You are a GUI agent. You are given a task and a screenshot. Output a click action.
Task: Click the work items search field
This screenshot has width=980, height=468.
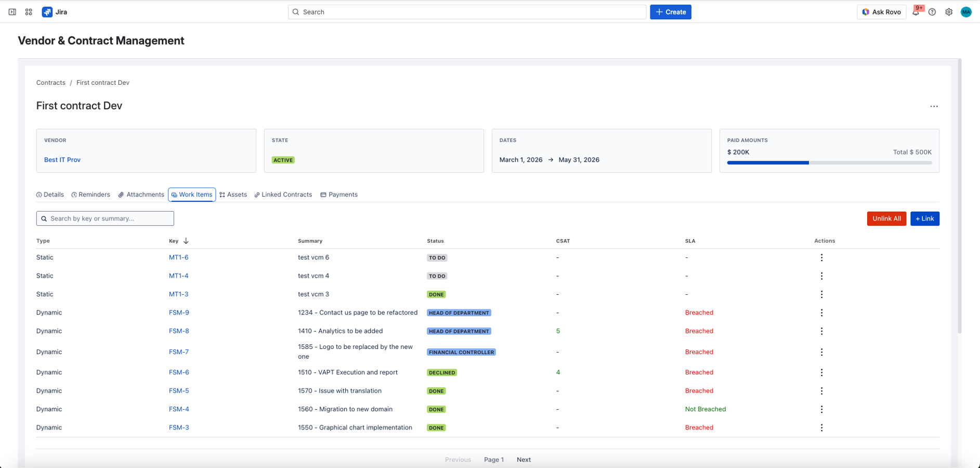pyautogui.click(x=104, y=218)
